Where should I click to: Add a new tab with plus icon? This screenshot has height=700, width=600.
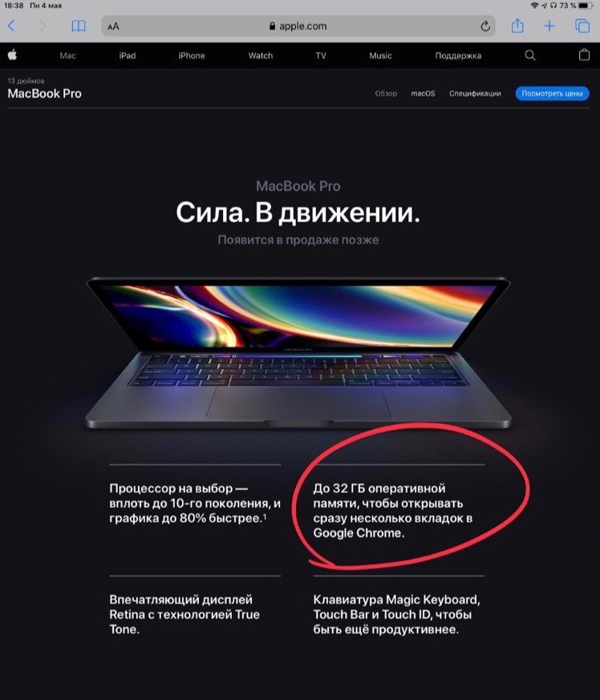pyautogui.click(x=549, y=26)
